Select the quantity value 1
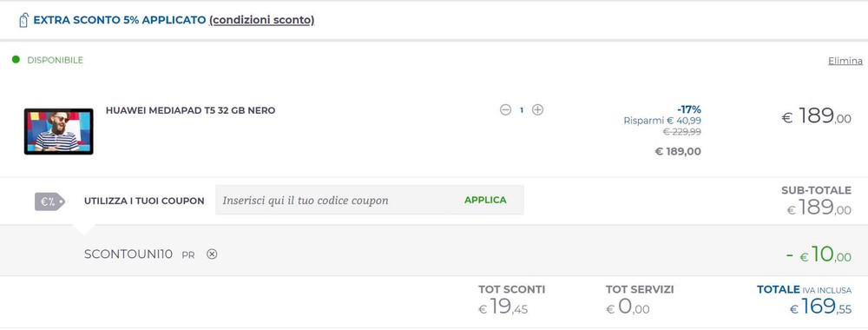This screenshot has height=330, width=868. pos(522,110)
